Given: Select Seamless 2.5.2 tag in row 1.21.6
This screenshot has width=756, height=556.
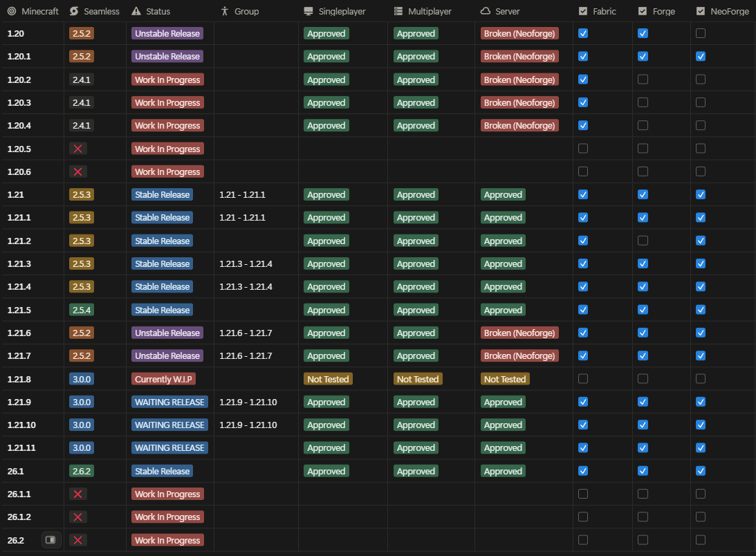Looking at the screenshot, I should coord(82,333).
